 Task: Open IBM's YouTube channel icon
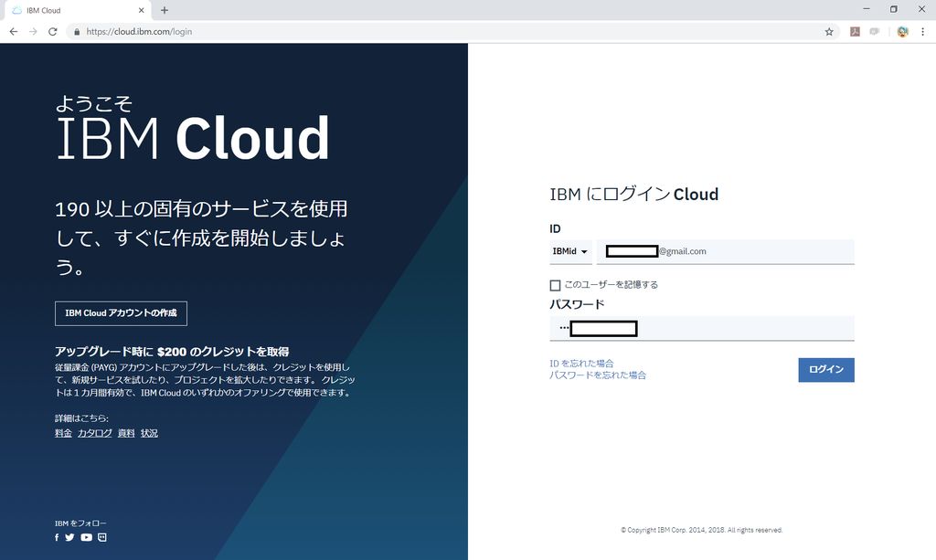(87, 537)
